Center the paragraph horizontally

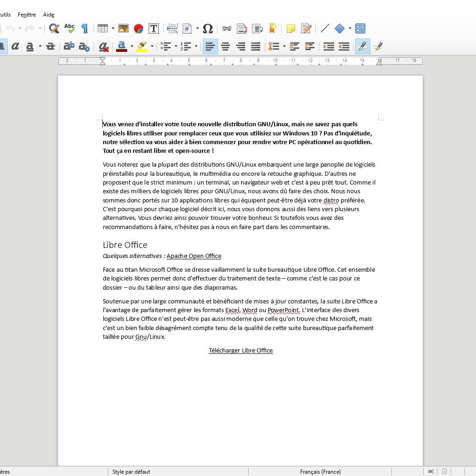(225, 46)
